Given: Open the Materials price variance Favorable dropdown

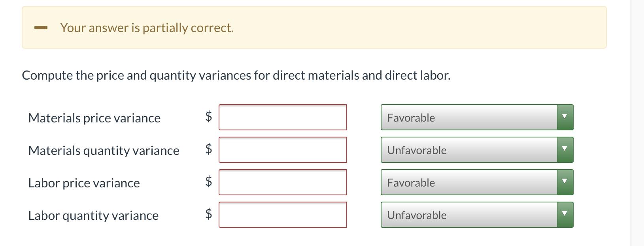Looking at the screenshot, I should point(469,117).
